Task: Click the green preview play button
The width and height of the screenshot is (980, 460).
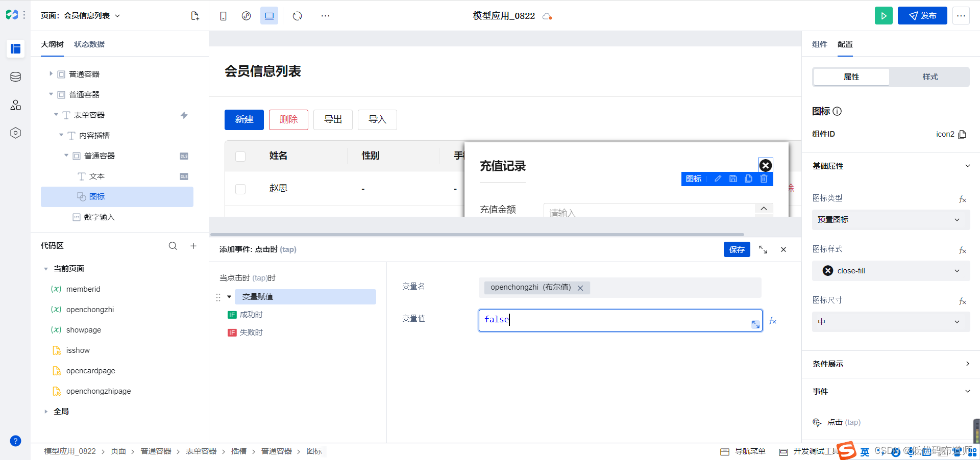Action: [884, 16]
